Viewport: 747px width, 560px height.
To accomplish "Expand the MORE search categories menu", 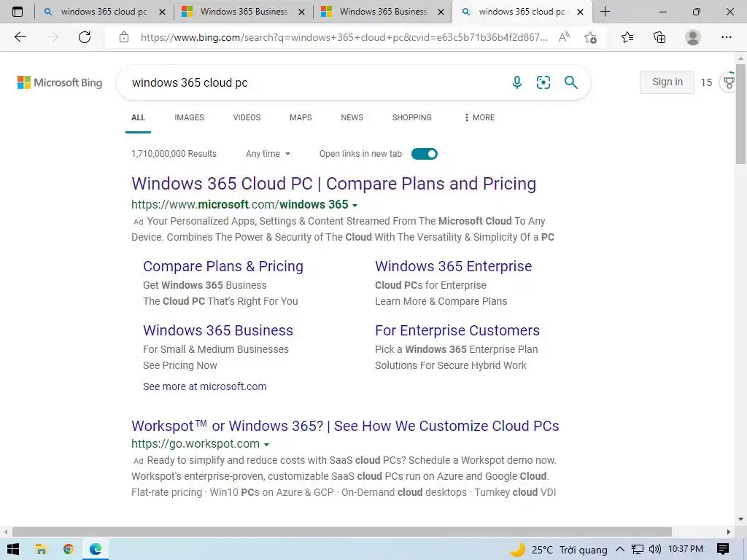I will (x=479, y=117).
